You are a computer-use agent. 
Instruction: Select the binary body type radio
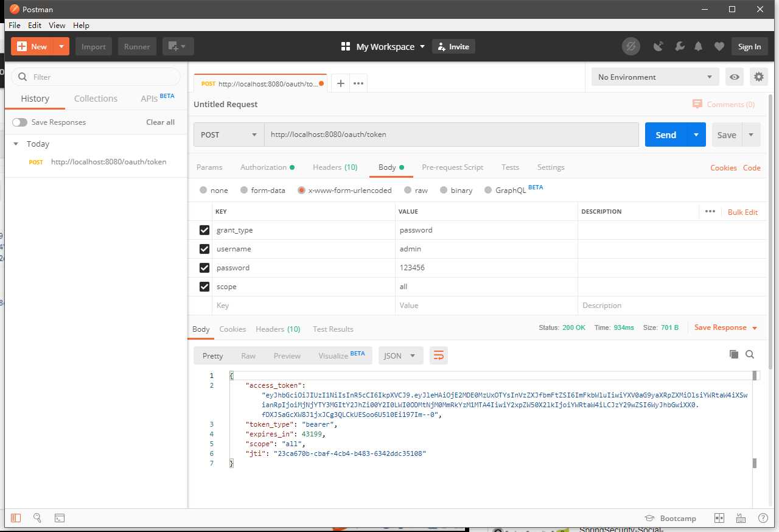pyautogui.click(x=444, y=190)
